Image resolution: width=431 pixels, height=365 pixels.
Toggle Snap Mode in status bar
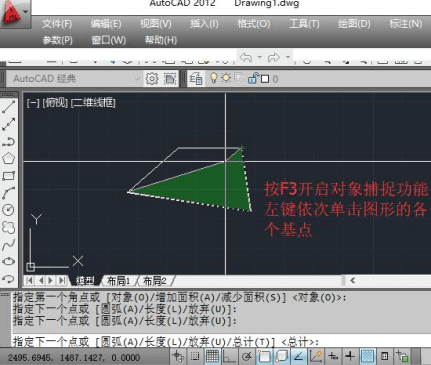tap(195, 357)
